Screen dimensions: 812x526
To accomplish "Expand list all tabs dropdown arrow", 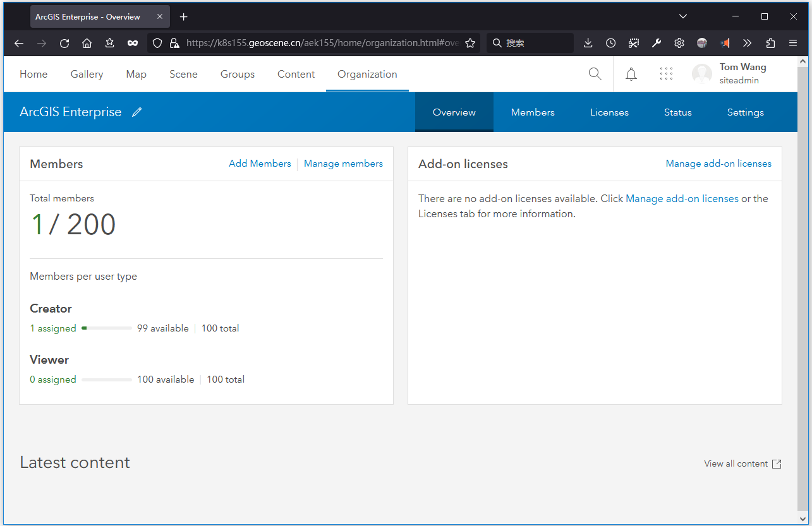I will tap(683, 16).
